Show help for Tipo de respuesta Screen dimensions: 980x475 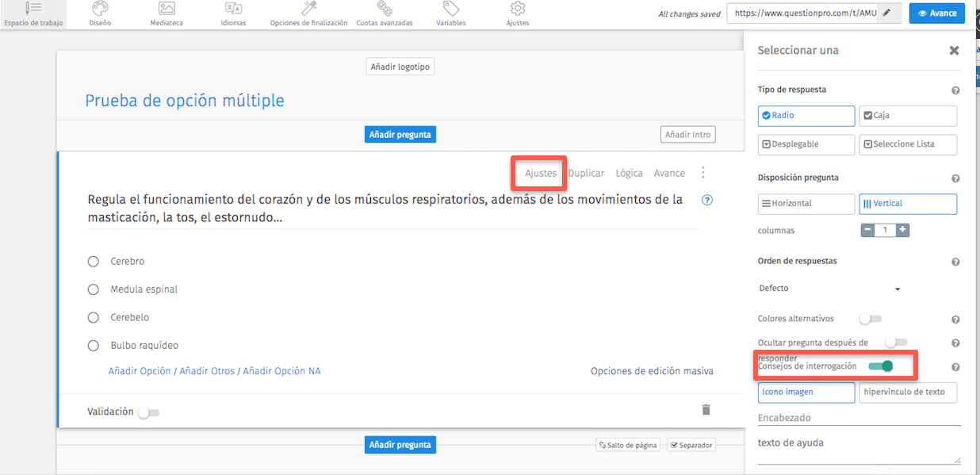pyautogui.click(x=955, y=90)
